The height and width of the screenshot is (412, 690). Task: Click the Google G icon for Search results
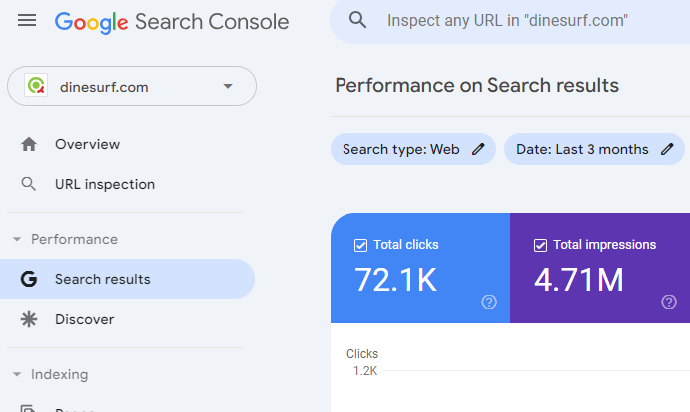pyautogui.click(x=29, y=279)
